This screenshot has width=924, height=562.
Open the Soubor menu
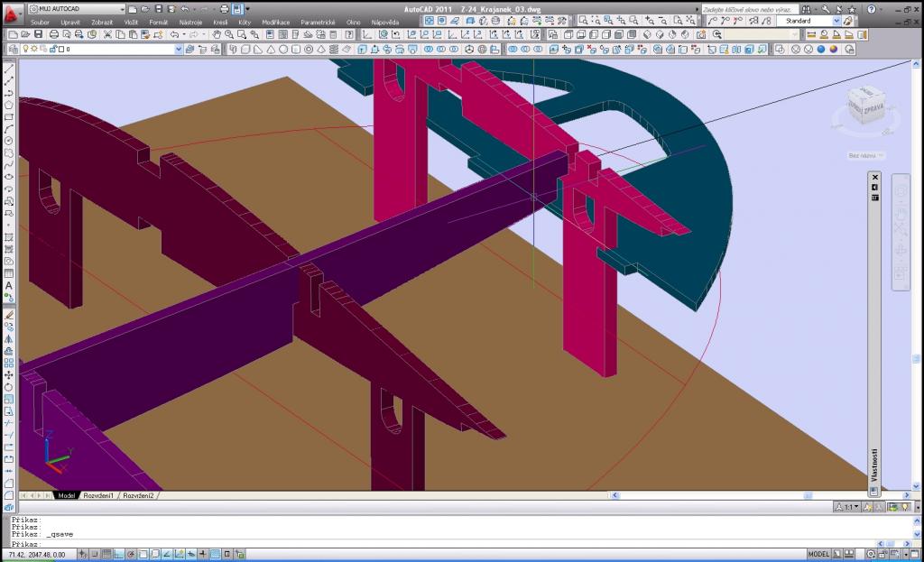click(42, 21)
